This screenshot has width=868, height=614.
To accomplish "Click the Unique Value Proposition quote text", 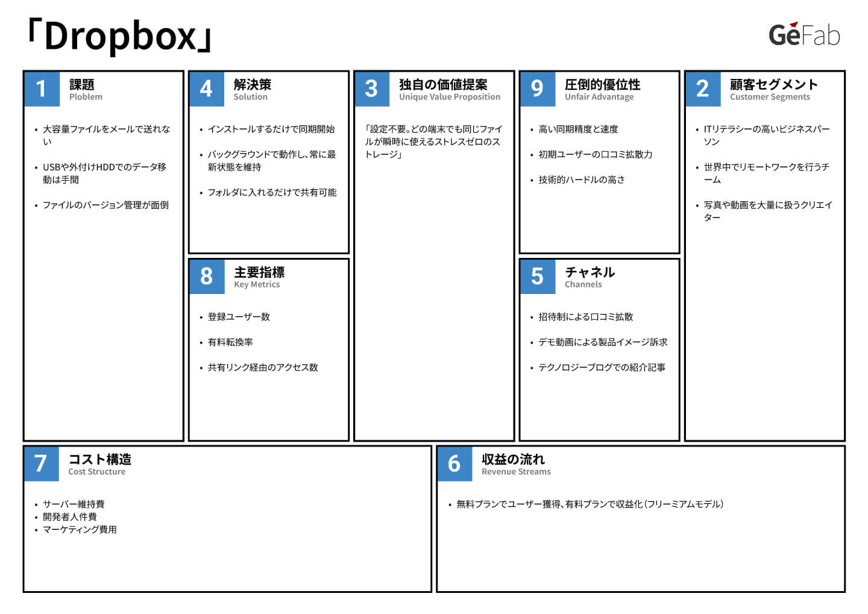I will (433, 142).
